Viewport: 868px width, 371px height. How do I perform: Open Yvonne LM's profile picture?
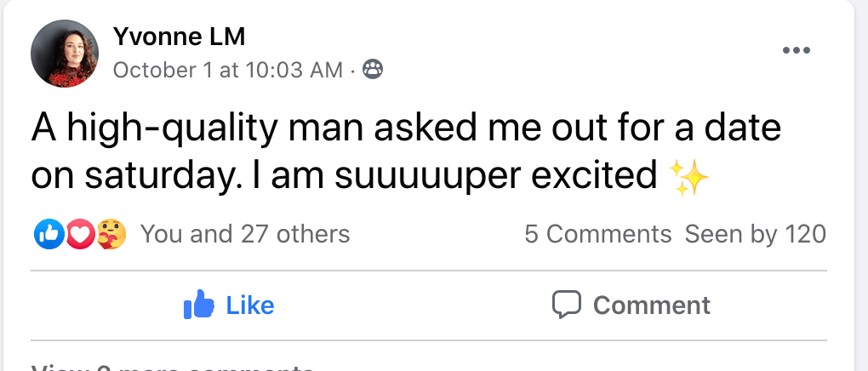coord(65,54)
